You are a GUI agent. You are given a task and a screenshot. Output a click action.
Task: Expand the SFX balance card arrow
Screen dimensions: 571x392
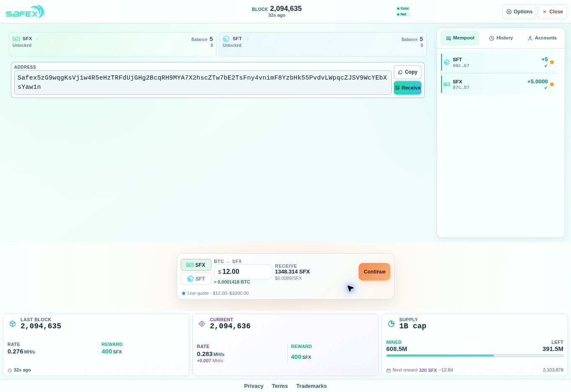point(36,39)
